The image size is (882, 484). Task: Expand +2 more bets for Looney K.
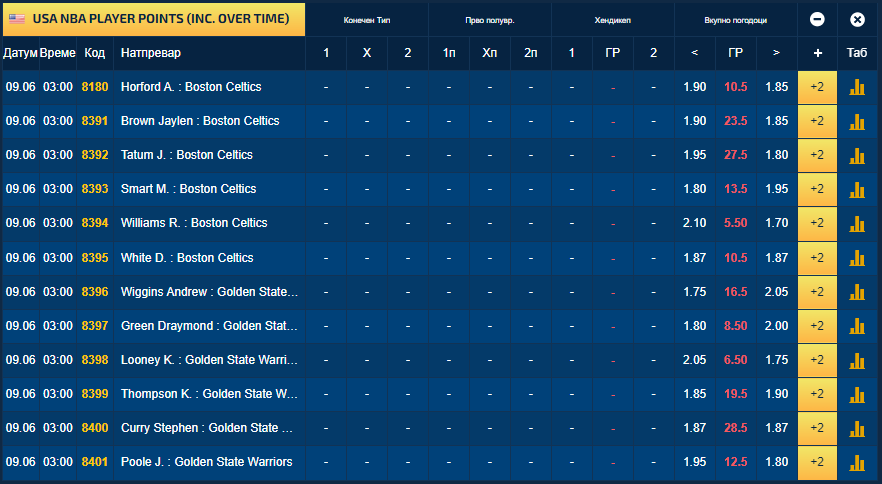point(817,360)
